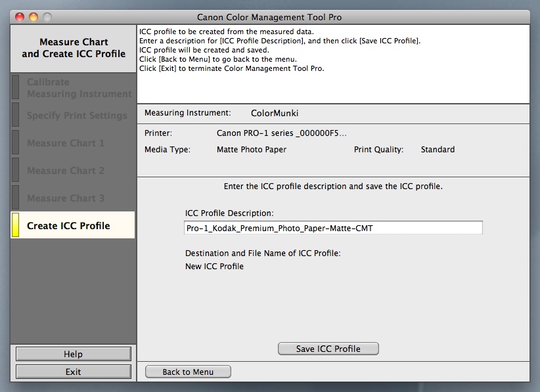
Task: Close the Canon Color Management Tool window
Action: pos(19,17)
